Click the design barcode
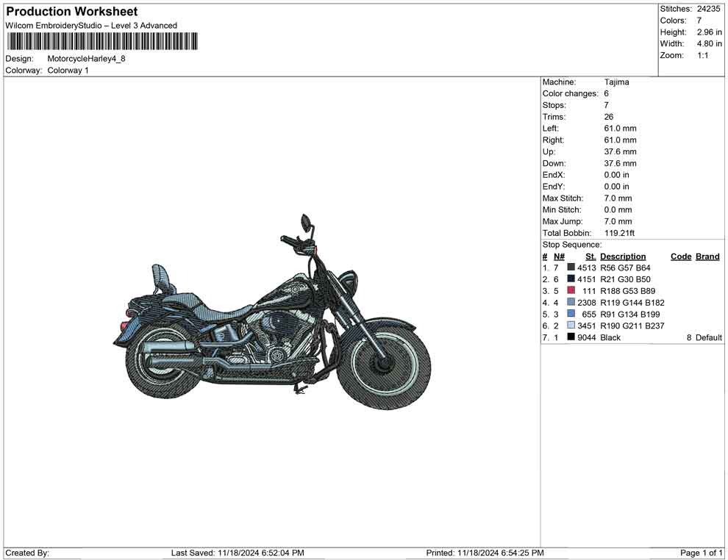This screenshot has height=560, width=728. (x=101, y=41)
